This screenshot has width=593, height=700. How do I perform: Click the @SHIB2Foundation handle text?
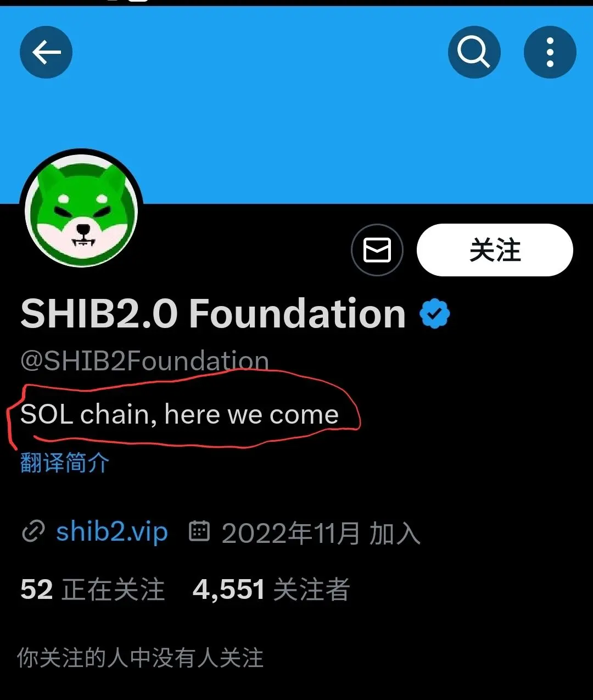[x=144, y=361]
